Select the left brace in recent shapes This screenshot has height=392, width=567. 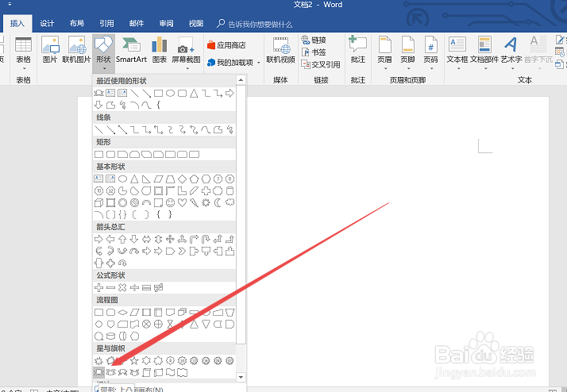[158, 105]
